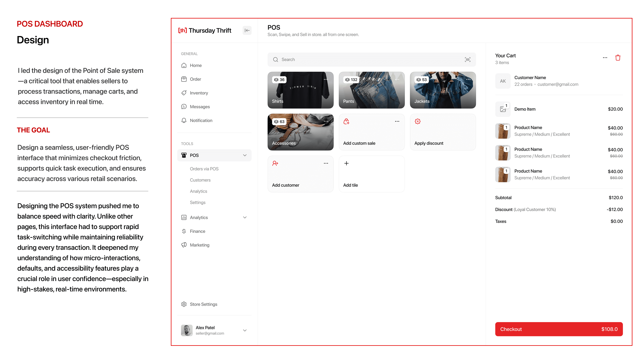Open Add customer tile options dots
644x362 pixels.
click(x=326, y=163)
